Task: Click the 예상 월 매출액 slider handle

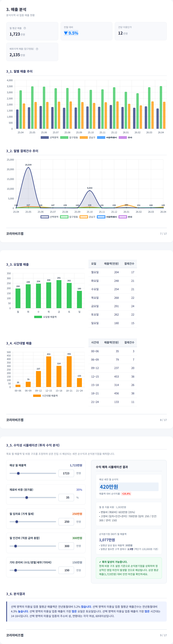Action: pos(18,473)
